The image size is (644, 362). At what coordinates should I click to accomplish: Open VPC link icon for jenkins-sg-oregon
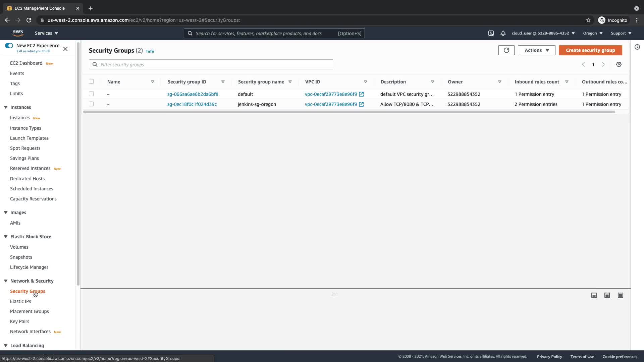(x=361, y=104)
